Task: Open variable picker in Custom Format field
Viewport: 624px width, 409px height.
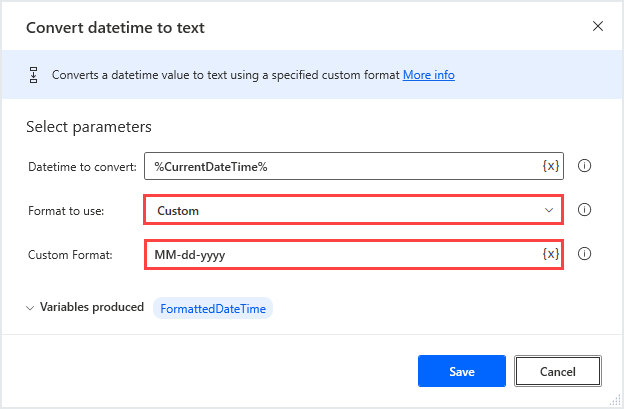Action: 549,254
